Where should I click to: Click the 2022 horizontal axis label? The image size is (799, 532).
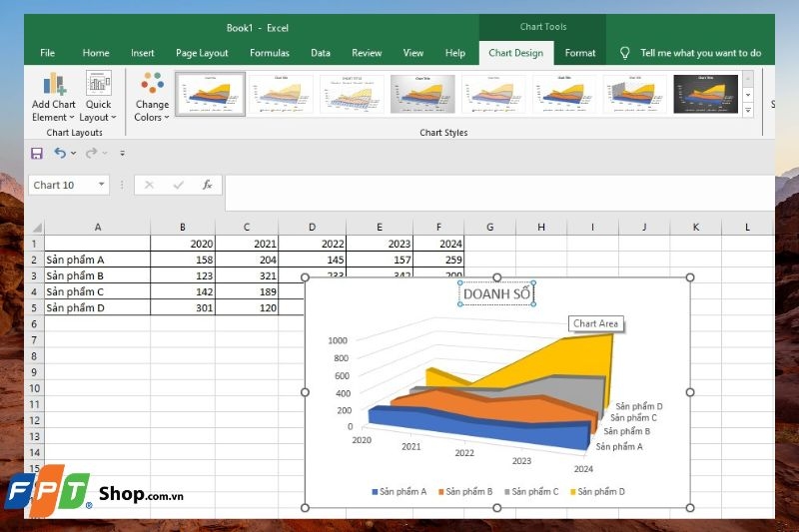point(464,452)
